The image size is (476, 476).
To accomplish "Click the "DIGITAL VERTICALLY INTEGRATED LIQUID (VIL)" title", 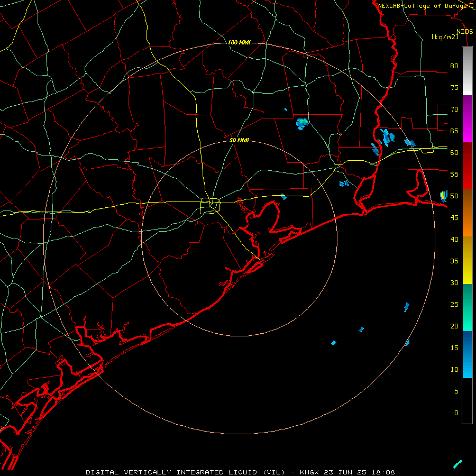I will 186,472.
